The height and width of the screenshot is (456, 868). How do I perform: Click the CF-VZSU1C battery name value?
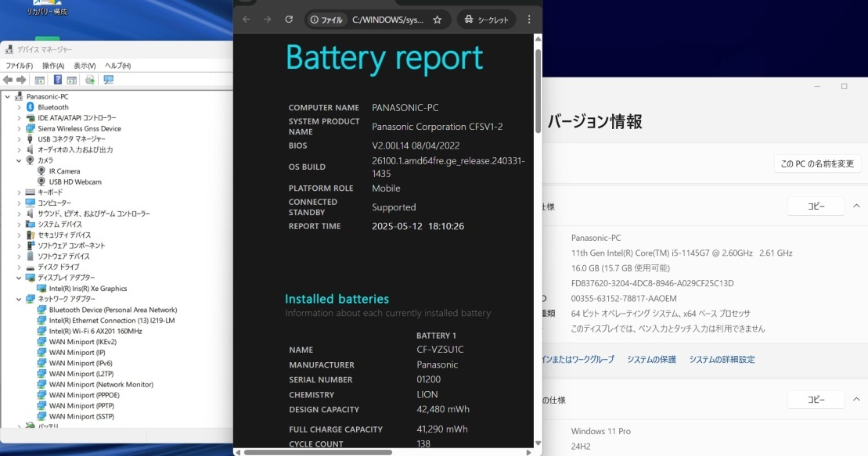click(x=440, y=350)
